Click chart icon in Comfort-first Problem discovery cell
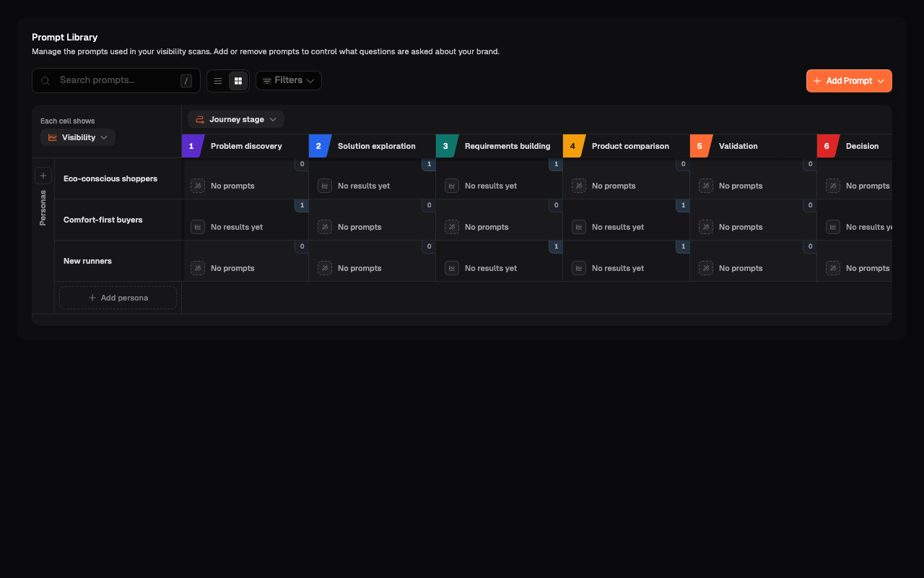Image resolution: width=924 pixels, height=578 pixels. point(198,227)
